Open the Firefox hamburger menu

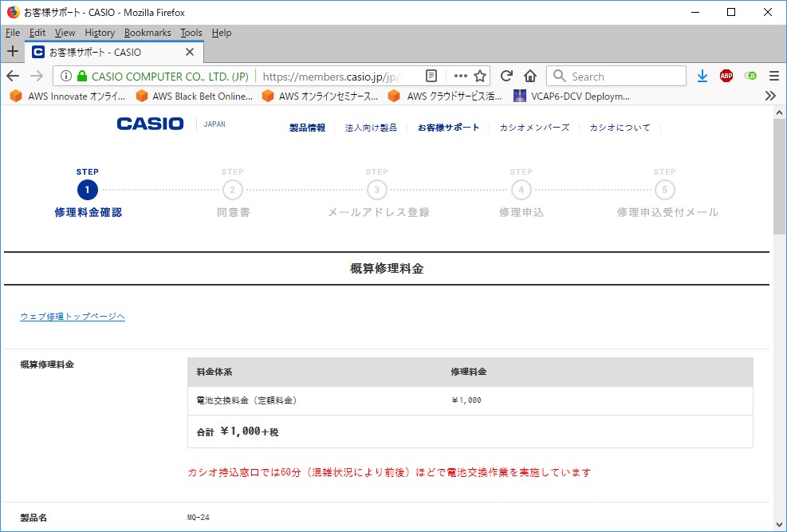[773, 77]
